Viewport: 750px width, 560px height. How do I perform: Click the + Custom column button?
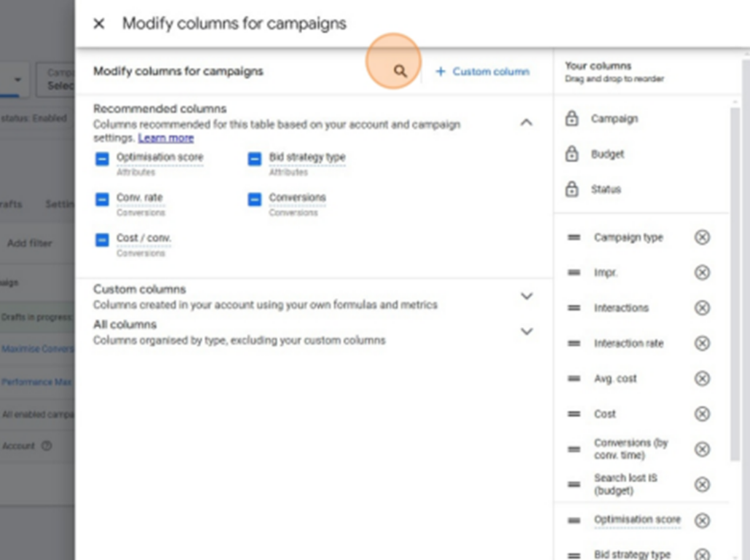[x=483, y=71]
